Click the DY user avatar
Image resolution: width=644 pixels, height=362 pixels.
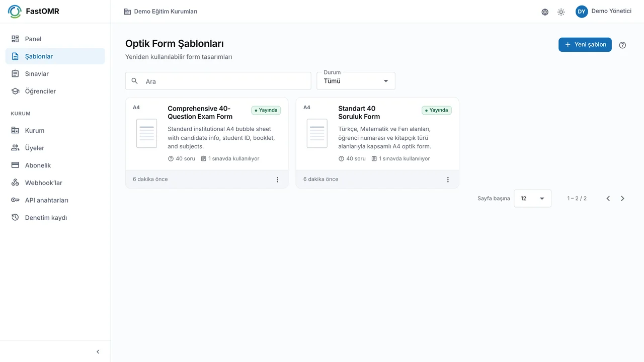(x=582, y=12)
